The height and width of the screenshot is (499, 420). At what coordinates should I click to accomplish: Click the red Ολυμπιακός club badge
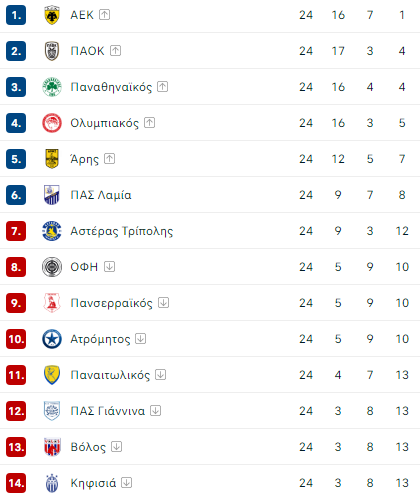tap(52, 123)
